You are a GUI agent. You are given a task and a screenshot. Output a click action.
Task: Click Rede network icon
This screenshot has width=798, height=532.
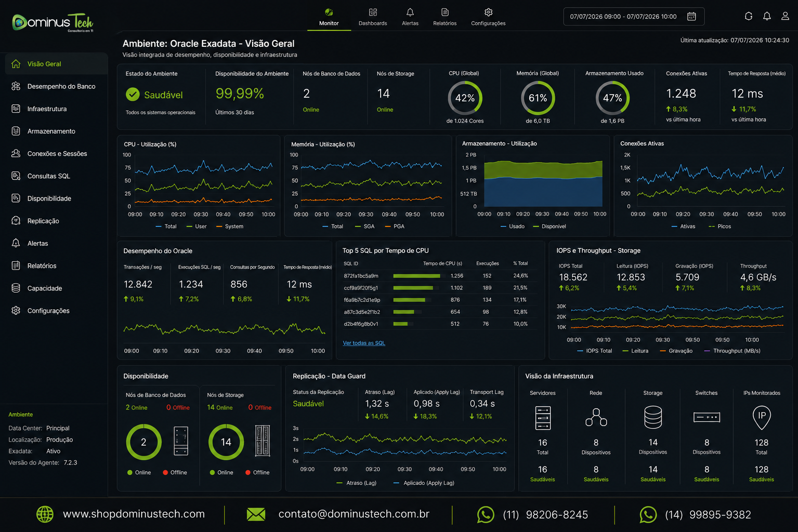click(596, 417)
